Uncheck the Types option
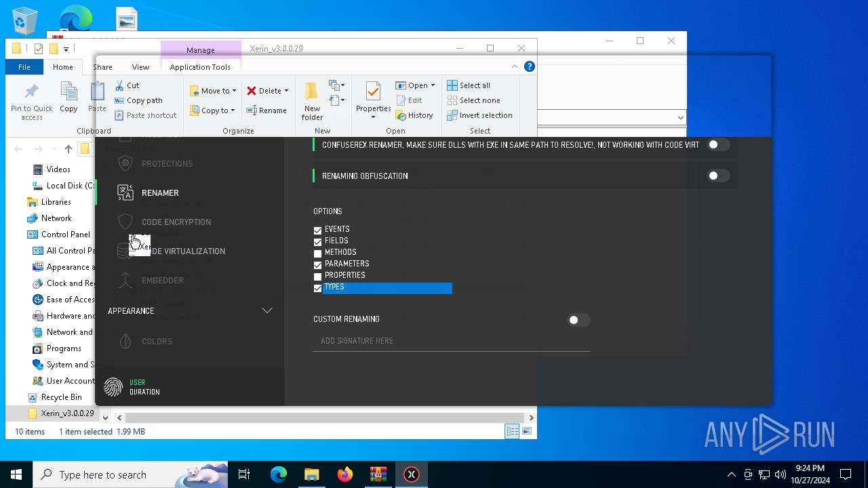Screen dimensions: 868x488 [x=317, y=288]
